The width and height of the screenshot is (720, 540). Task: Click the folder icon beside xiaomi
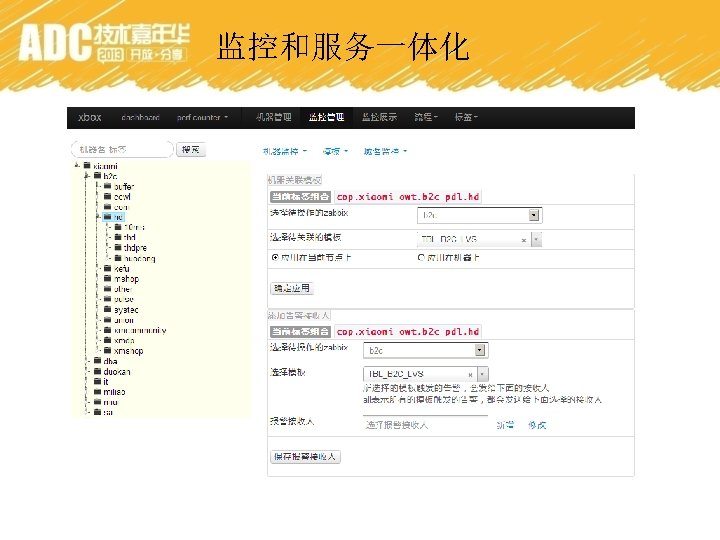click(x=87, y=165)
